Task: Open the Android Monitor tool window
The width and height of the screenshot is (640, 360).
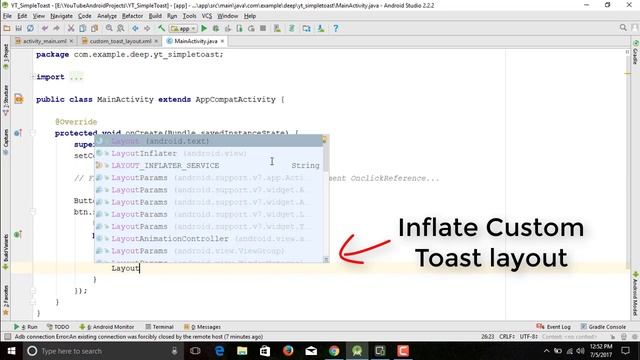Action: click(x=107, y=327)
